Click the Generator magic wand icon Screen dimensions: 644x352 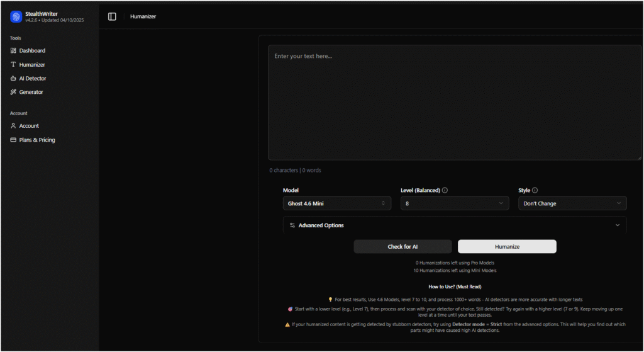(x=13, y=92)
